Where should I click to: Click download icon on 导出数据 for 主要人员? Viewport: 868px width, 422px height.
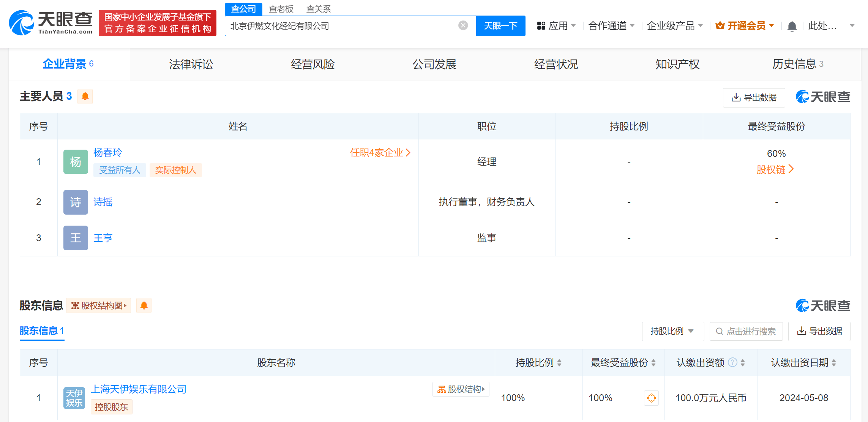click(x=735, y=97)
